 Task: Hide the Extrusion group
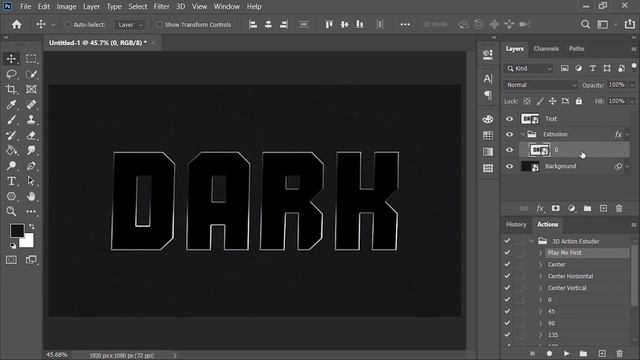[x=509, y=134]
